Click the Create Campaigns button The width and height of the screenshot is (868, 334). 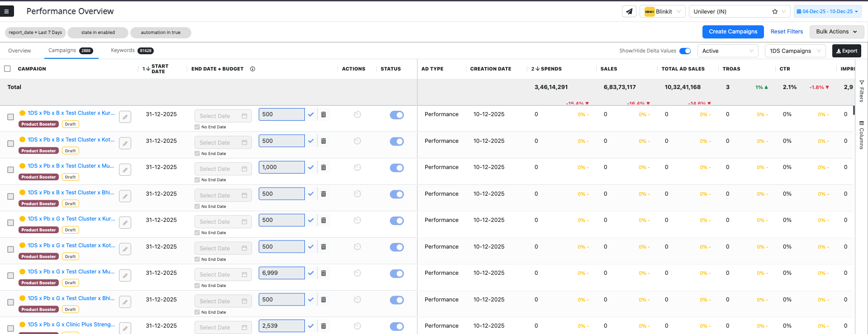tap(733, 32)
